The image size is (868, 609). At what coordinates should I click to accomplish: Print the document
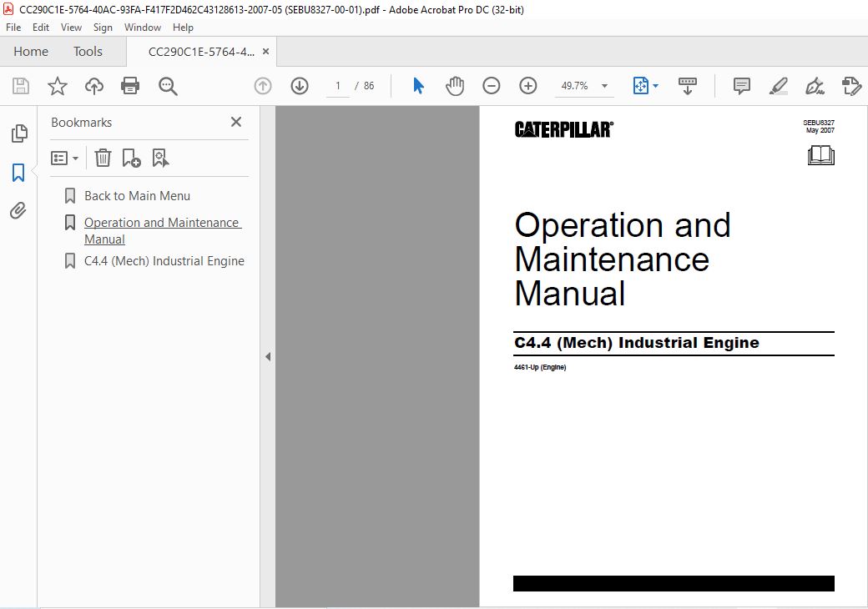130,86
